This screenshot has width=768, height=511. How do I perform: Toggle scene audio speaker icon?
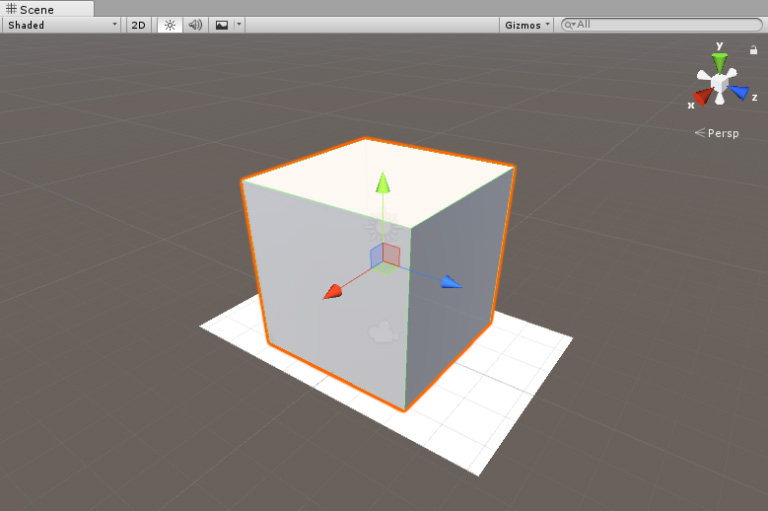(195, 25)
